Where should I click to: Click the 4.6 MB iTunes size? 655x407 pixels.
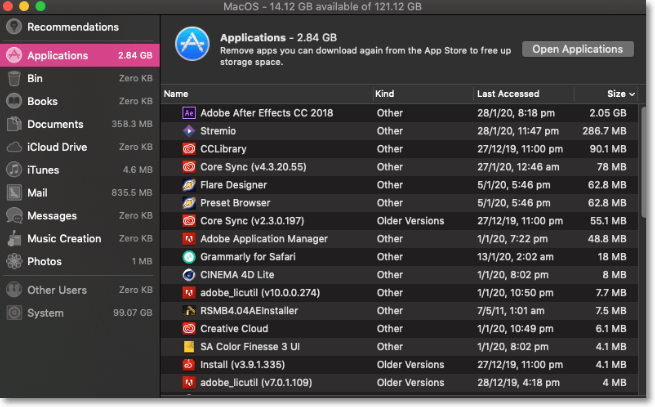[x=137, y=170]
